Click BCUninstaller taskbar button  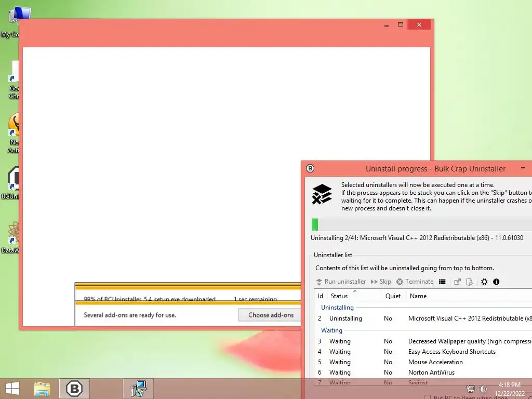(74, 389)
